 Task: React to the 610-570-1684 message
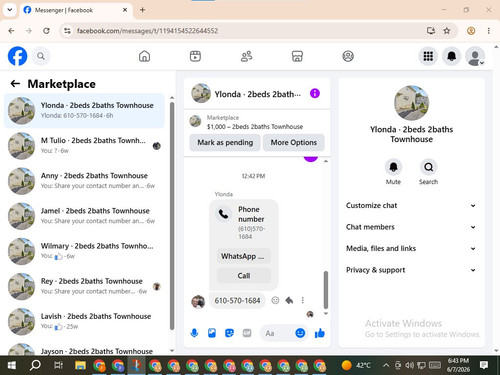click(x=275, y=300)
